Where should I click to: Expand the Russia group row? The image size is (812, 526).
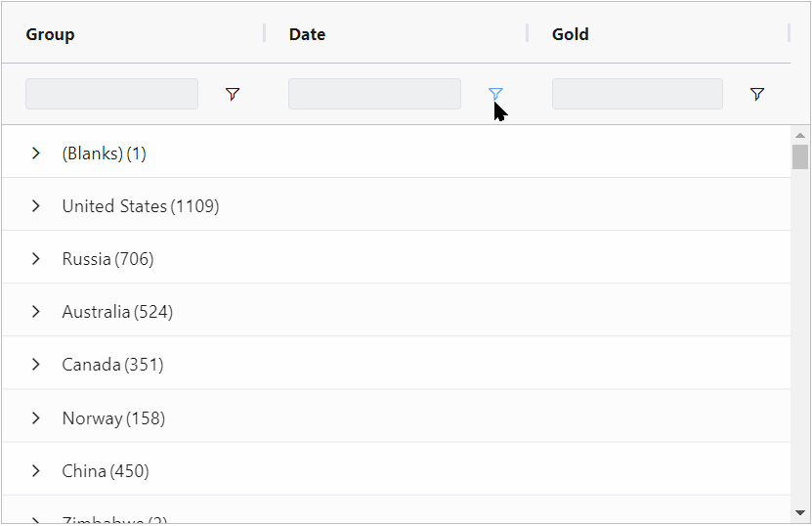(36, 259)
